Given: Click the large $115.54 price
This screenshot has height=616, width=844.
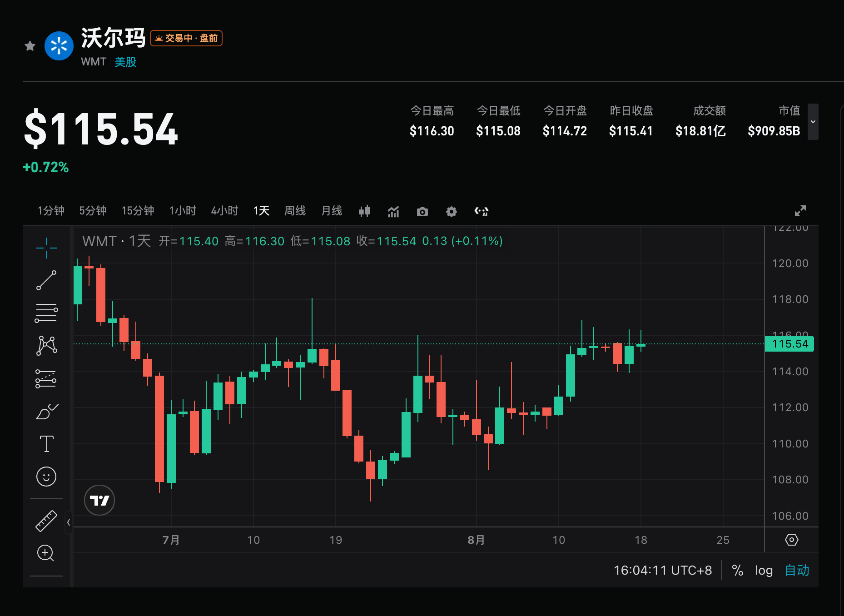Looking at the screenshot, I should point(101,129).
